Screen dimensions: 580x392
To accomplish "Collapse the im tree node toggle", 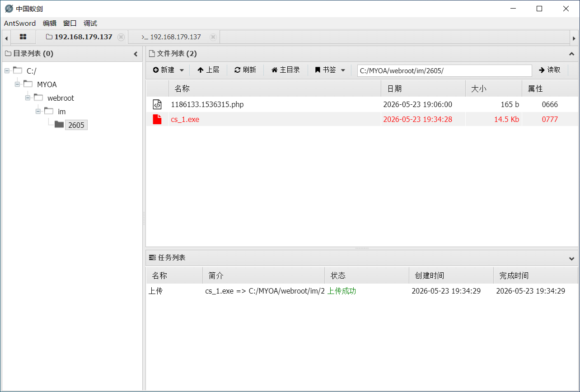I will click(38, 111).
